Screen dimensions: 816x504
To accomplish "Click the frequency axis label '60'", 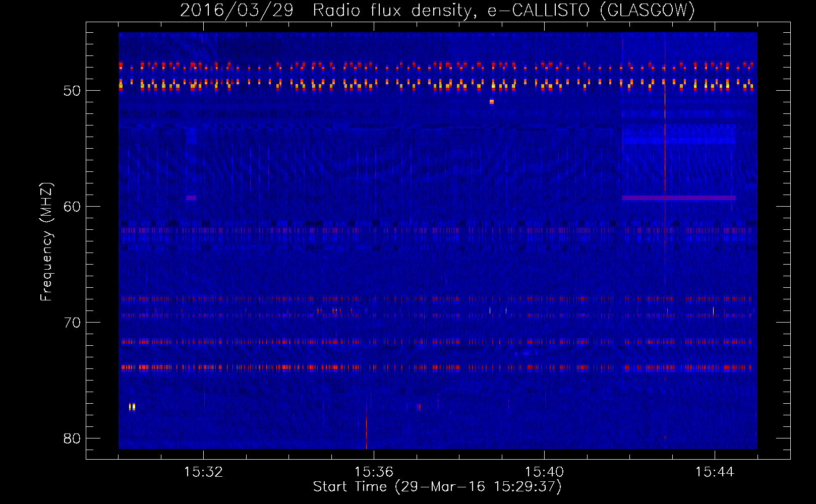I will (72, 207).
